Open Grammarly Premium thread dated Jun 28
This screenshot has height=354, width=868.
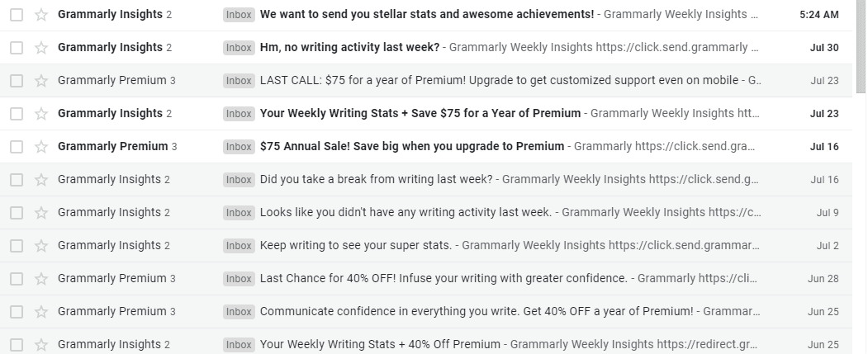coord(426,279)
